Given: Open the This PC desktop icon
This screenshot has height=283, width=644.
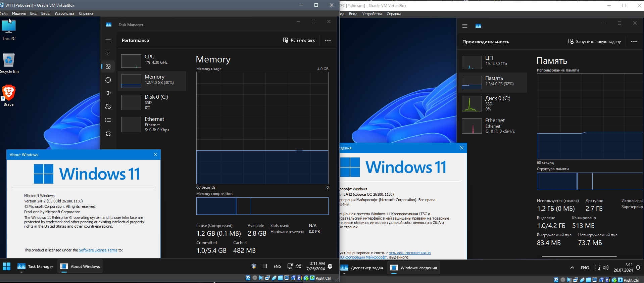Looking at the screenshot, I should [9, 30].
